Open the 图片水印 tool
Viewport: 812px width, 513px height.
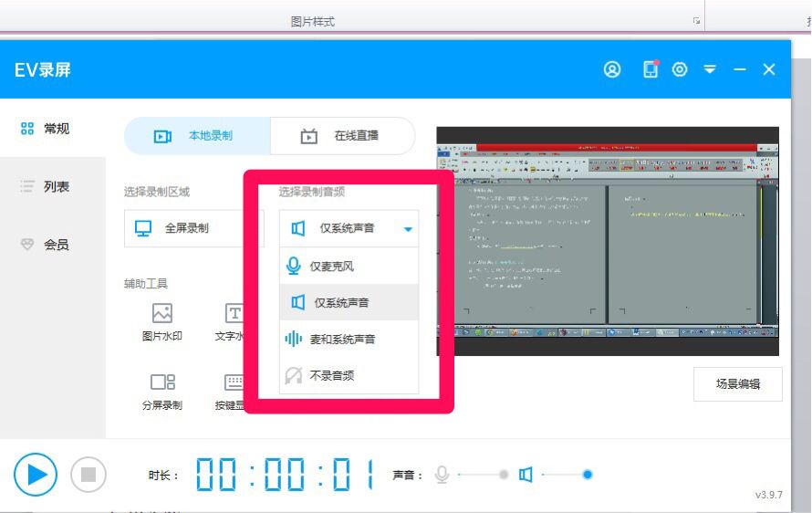click(x=162, y=322)
